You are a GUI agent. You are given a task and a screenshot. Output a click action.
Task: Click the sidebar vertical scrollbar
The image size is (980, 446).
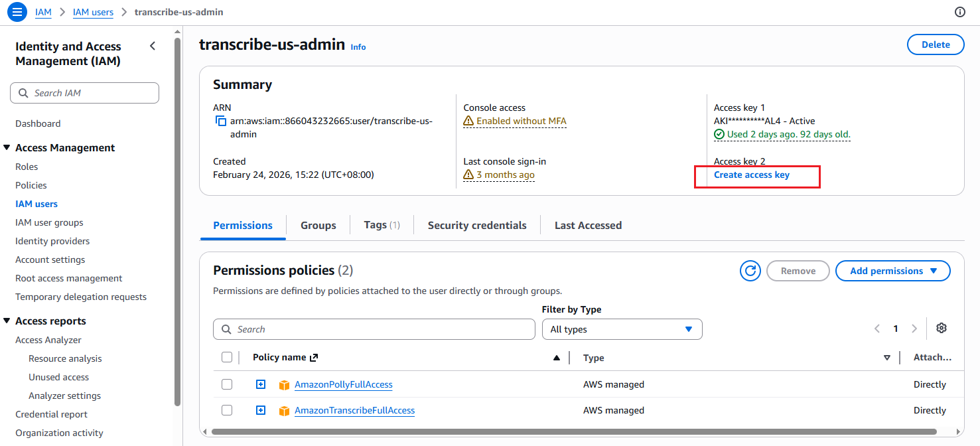177,222
